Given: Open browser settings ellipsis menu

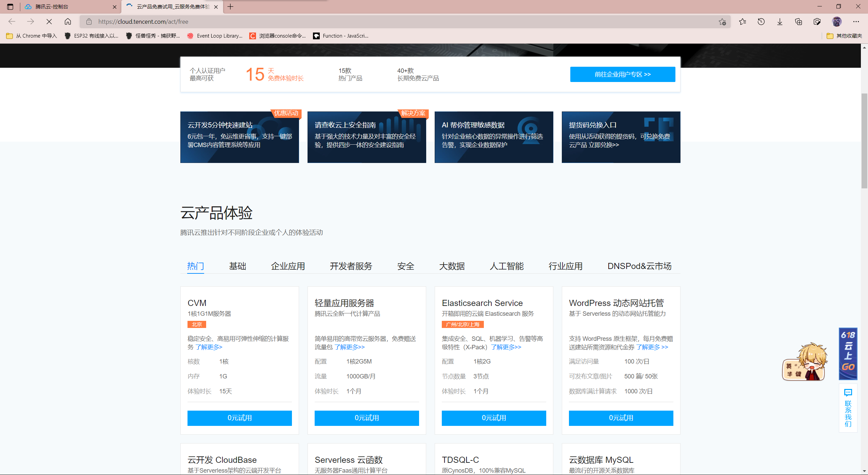Looking at the screenshot, I should click(x=856, y=22).
